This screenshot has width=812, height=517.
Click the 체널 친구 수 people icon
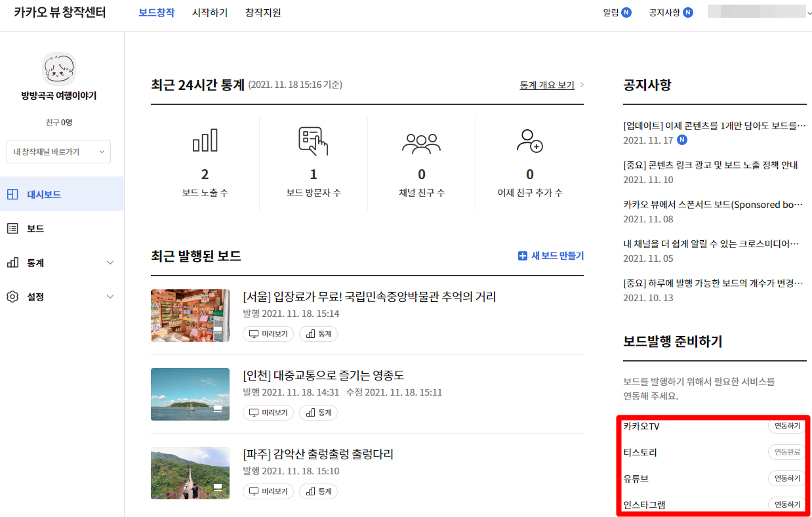pyautogui.click(x=422, y=140)
